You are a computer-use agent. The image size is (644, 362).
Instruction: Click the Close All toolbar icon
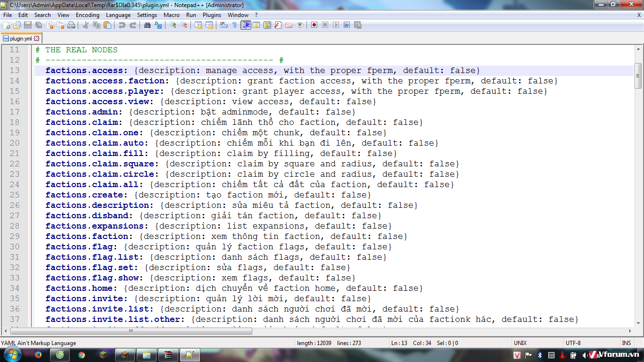tap(60, 25)
